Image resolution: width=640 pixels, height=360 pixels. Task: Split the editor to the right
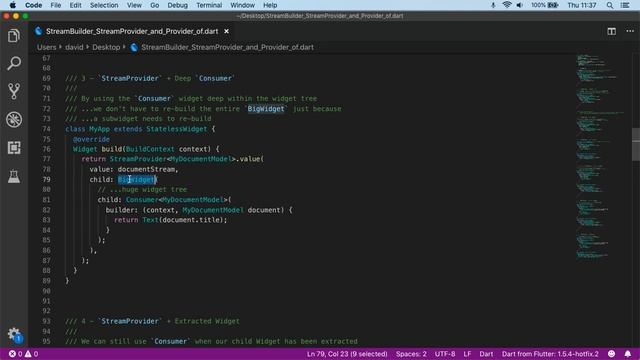(611, 31)
